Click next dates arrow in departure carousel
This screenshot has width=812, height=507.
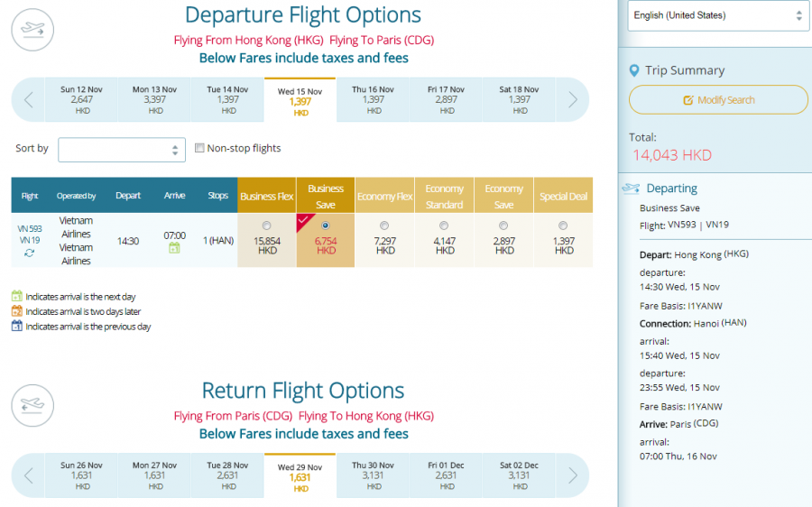coord(572,99)
